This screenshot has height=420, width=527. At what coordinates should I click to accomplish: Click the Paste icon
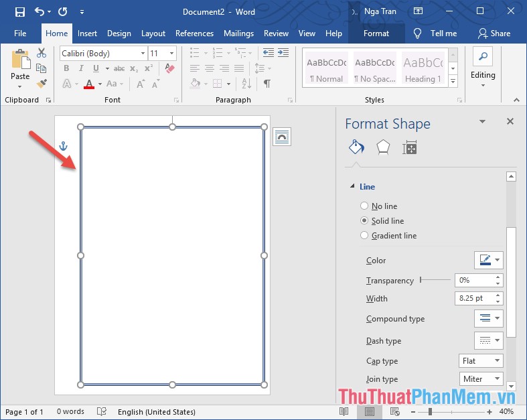[20, 59]
